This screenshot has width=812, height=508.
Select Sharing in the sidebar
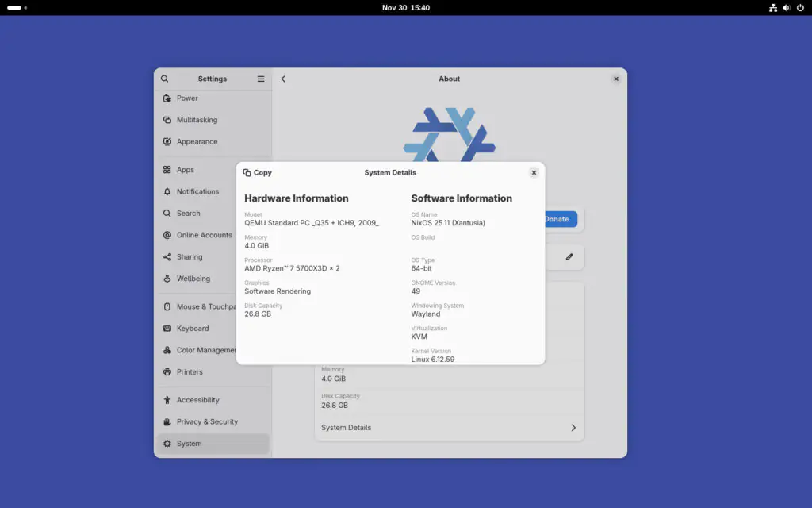click(x=190, y=257)
